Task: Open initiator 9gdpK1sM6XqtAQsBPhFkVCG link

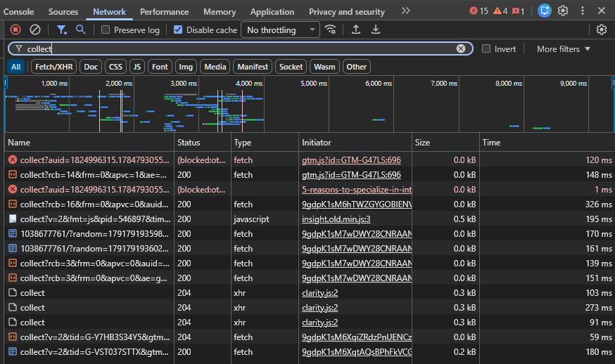Action: (357, 352)
